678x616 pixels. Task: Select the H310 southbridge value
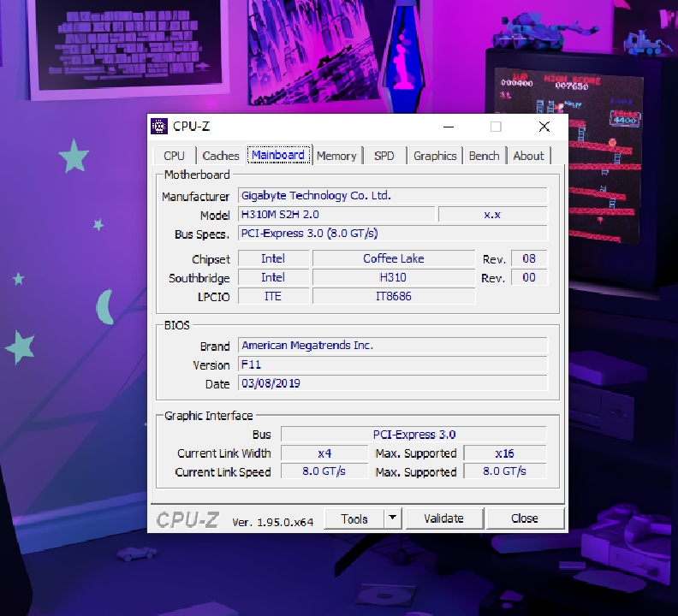(394, 277)
